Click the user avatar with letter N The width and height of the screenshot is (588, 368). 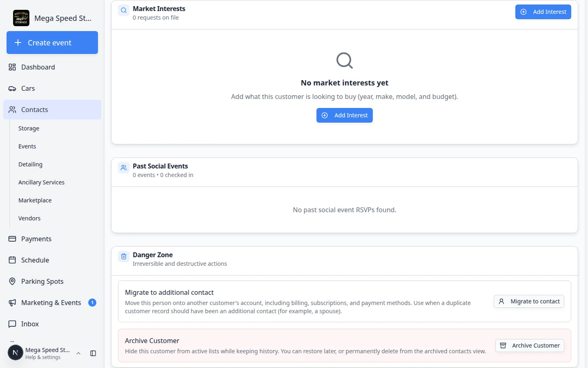click(x=16, y=352)
